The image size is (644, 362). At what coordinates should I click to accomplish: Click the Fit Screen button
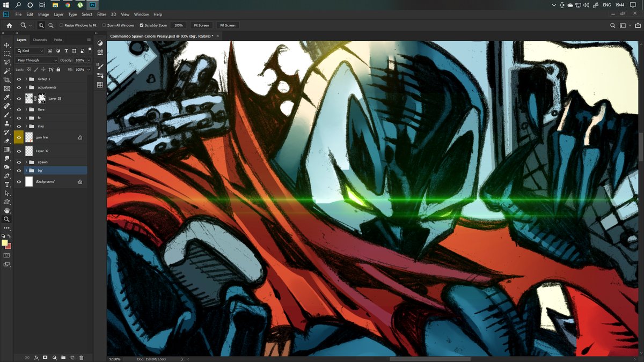coord(201,25)
